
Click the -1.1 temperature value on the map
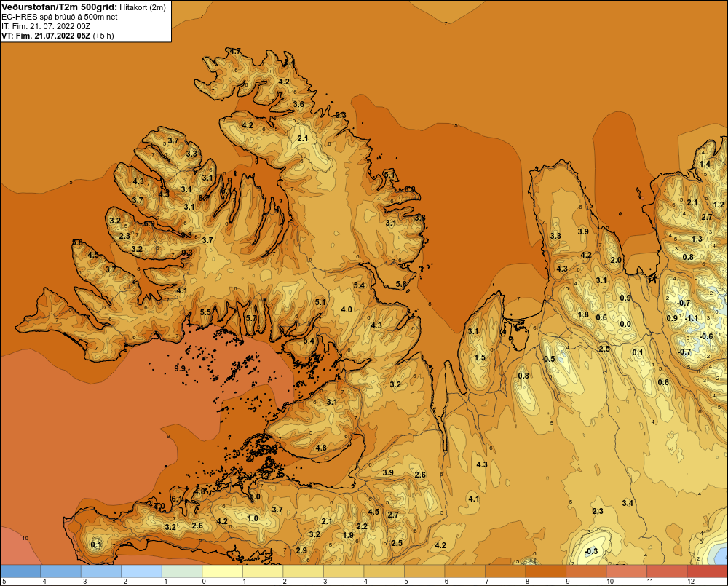pos(692,318)
